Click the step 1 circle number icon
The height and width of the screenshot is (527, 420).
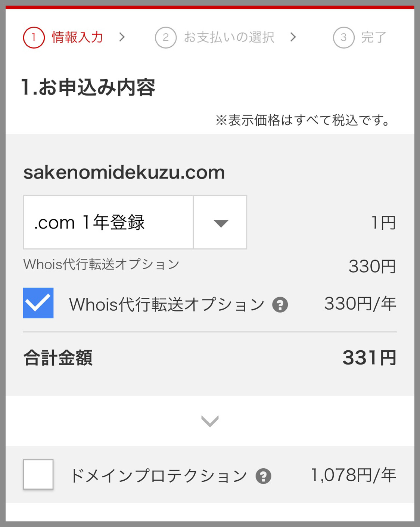pos(34,37)
